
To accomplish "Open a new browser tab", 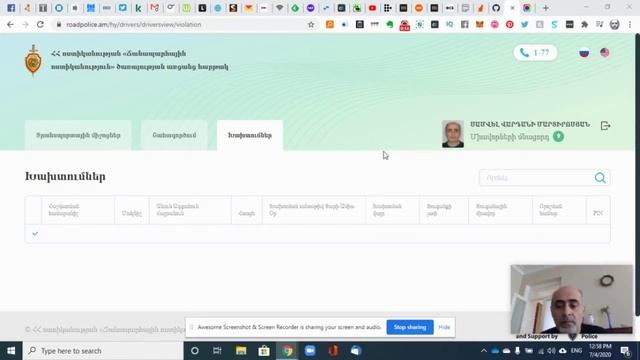I will (545, 8).
